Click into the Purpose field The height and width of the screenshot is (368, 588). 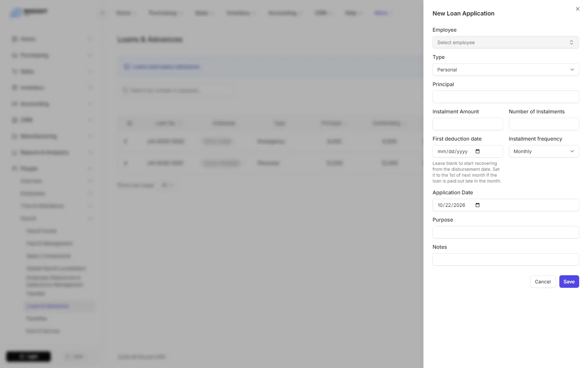[x=506, y=232]
